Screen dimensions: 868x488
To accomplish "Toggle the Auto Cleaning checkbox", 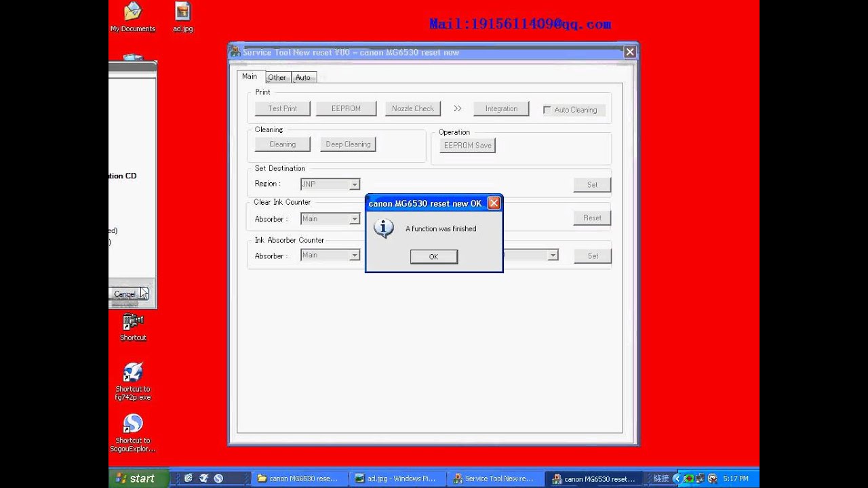I will (547, 110).
